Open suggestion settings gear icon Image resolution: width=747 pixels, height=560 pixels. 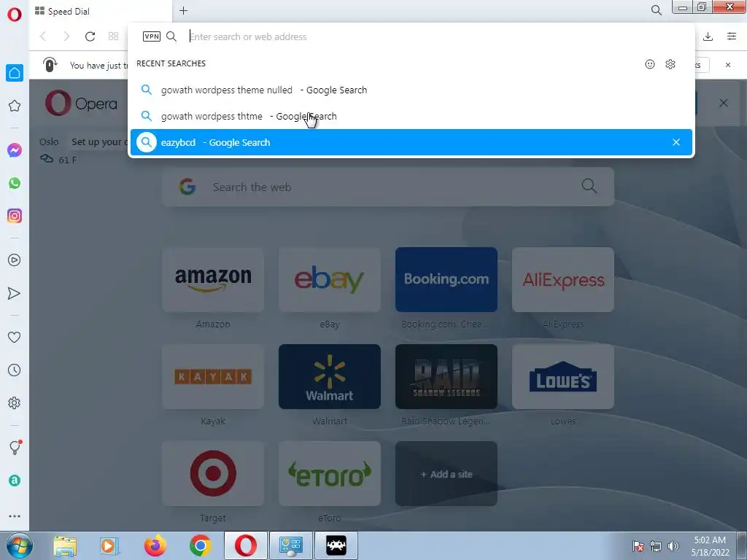pyautogui.click(x=670, y=64)
